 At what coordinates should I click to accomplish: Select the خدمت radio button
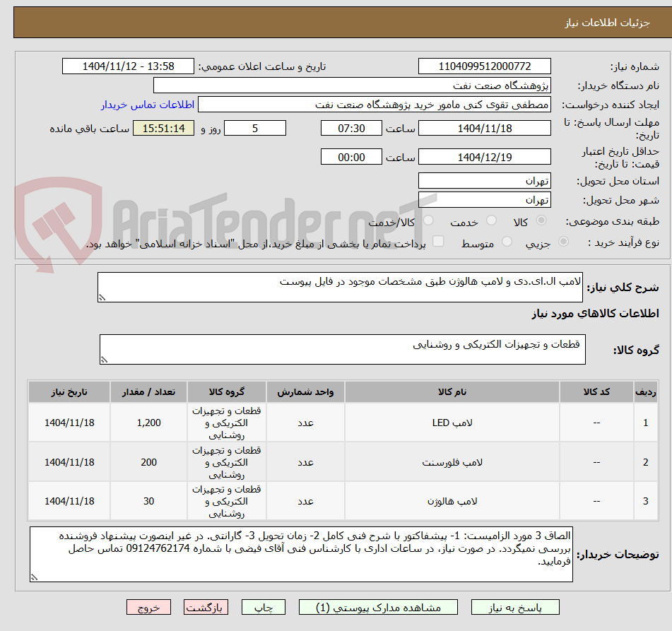[491, 220]
